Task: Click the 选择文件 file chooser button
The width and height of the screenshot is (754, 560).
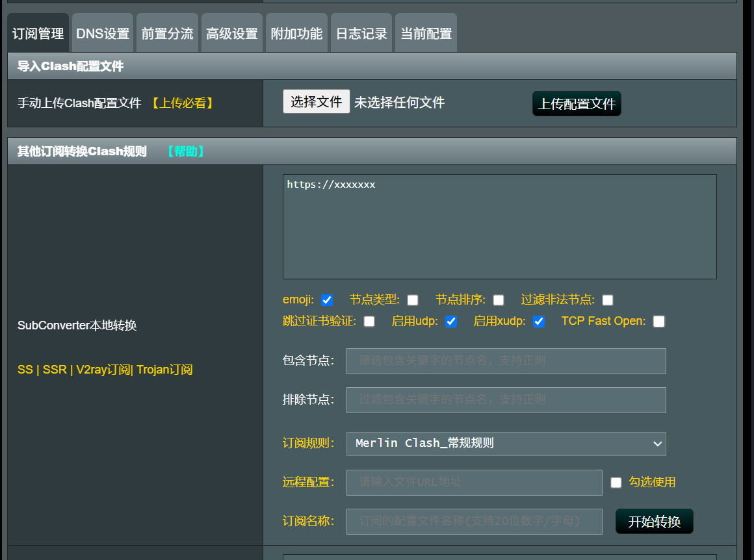Action: pyautogui.click(x=317, y=102)
